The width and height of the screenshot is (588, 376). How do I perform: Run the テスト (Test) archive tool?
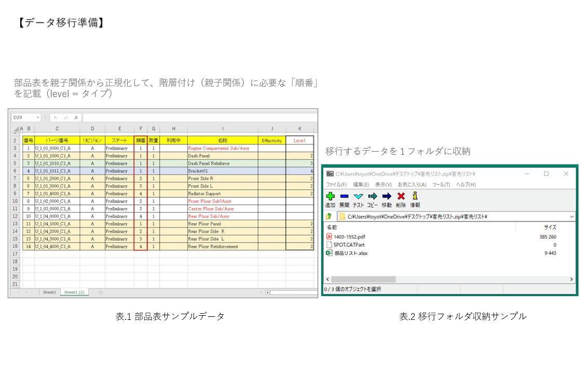click(359, 196)
